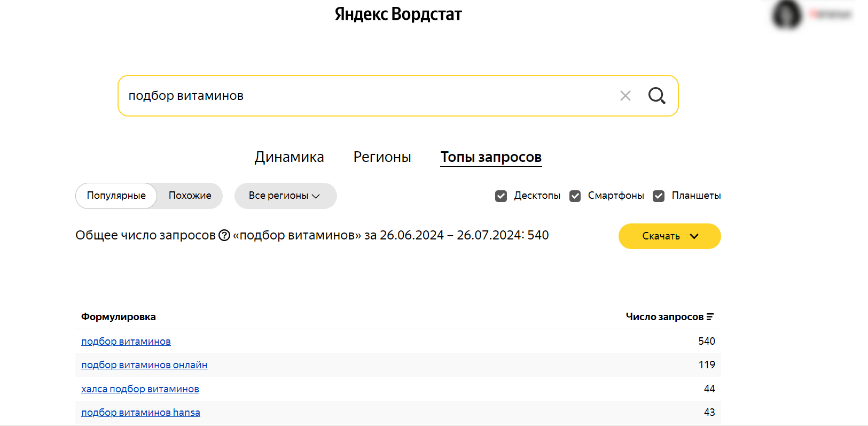868x426 pixels.
Task: Open the user profile avatar
Action: [787, 14]
